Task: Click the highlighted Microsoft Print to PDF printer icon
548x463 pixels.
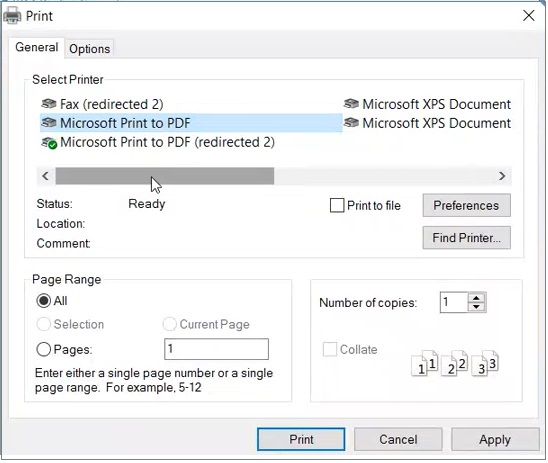Action: tap(49, 123)
